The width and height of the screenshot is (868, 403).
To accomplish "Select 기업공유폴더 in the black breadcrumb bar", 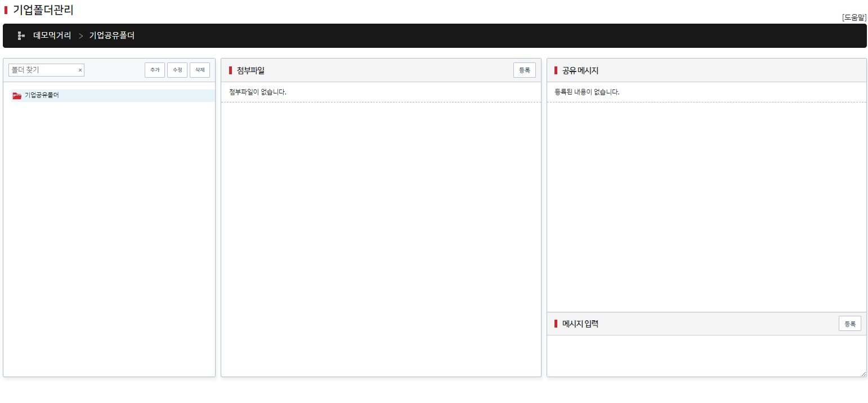I will (x=112, y=35).
